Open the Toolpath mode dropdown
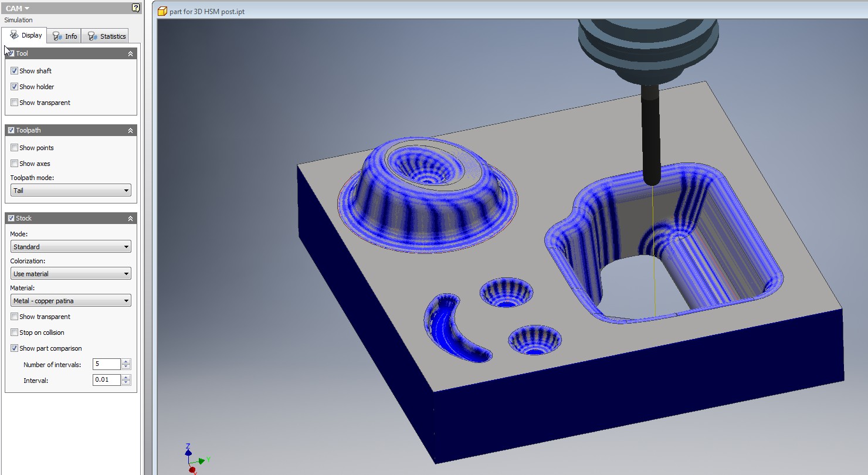 (x=70, y=191)
